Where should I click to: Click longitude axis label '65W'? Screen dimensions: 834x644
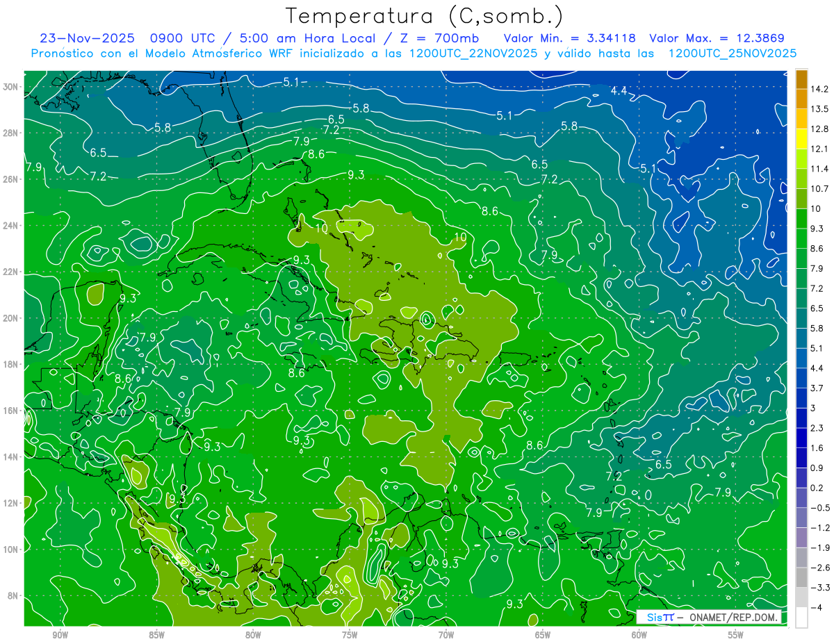[x=543, y=635]
